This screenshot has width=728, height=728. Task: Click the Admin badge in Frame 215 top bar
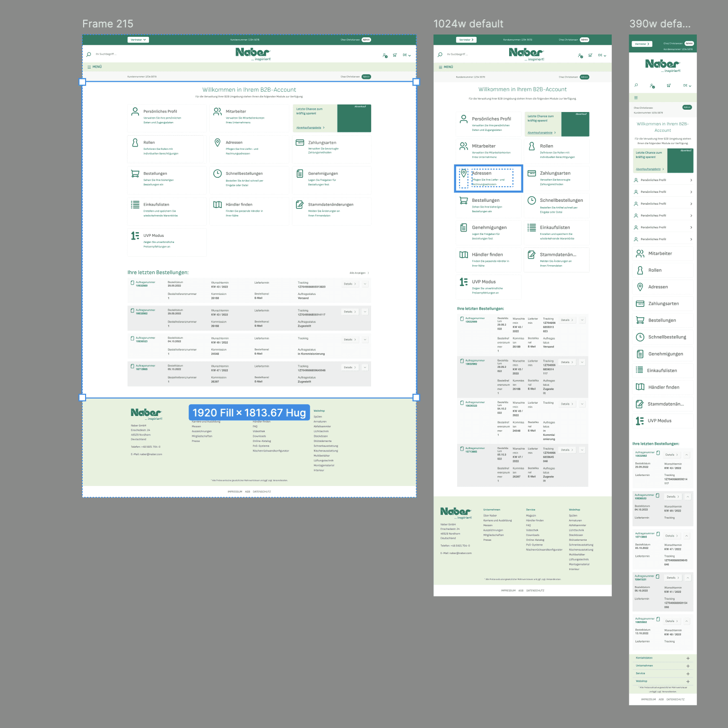(366, 40)
